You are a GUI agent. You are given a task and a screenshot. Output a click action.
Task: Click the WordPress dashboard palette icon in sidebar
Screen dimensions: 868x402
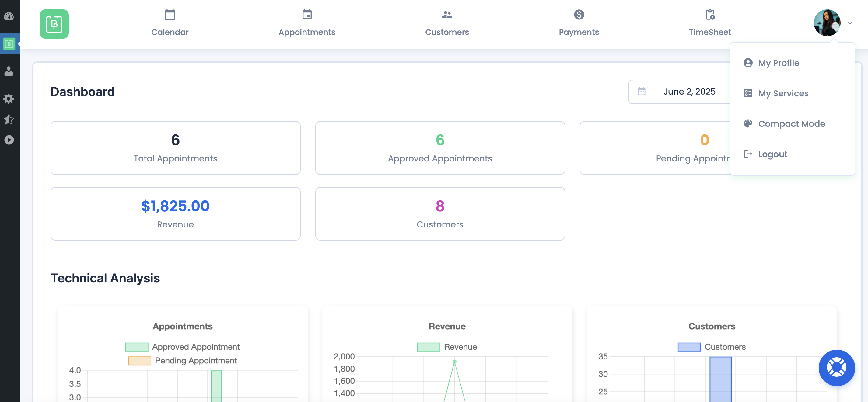[9, 16]
